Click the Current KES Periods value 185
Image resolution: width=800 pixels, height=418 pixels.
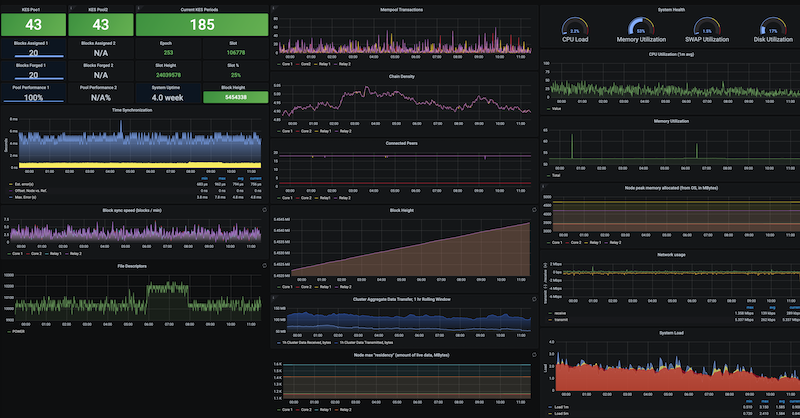pos(202,24)
